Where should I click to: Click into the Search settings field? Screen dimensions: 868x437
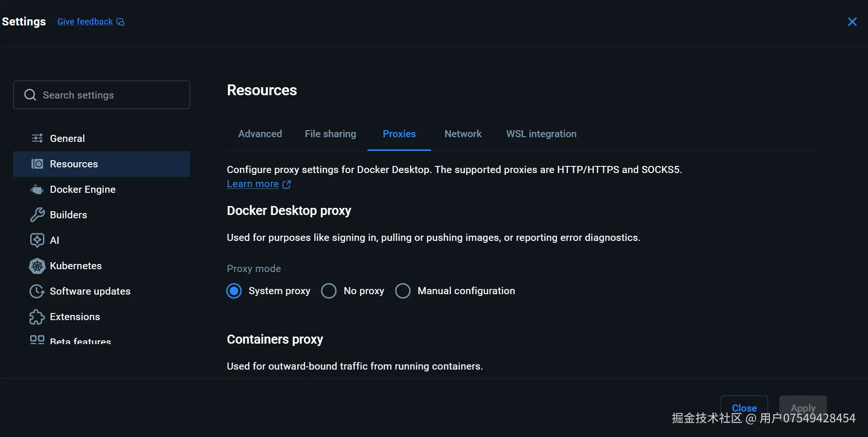(108, 95)
